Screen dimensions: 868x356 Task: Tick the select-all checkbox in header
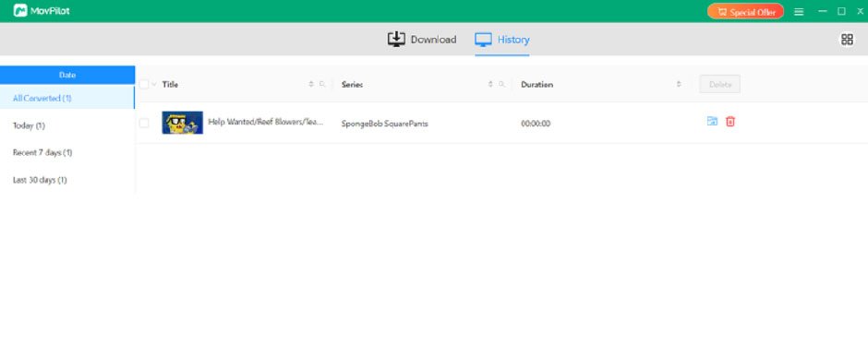click(x=144, y=84)
